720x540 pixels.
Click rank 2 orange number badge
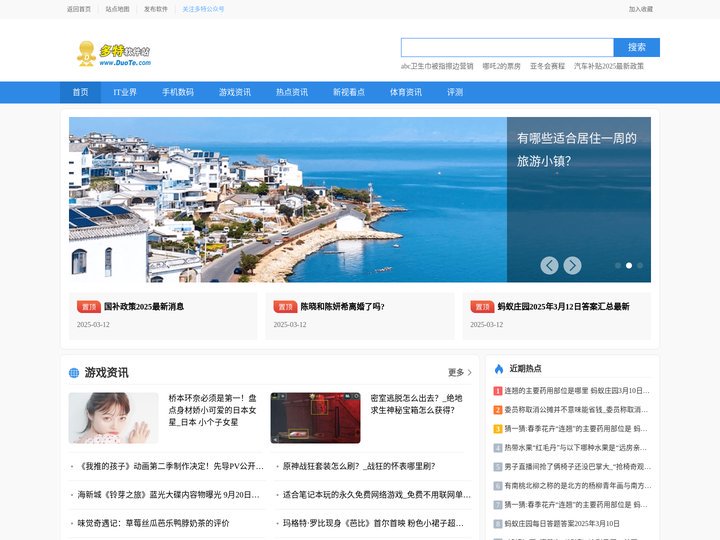[x=498, y=410]
